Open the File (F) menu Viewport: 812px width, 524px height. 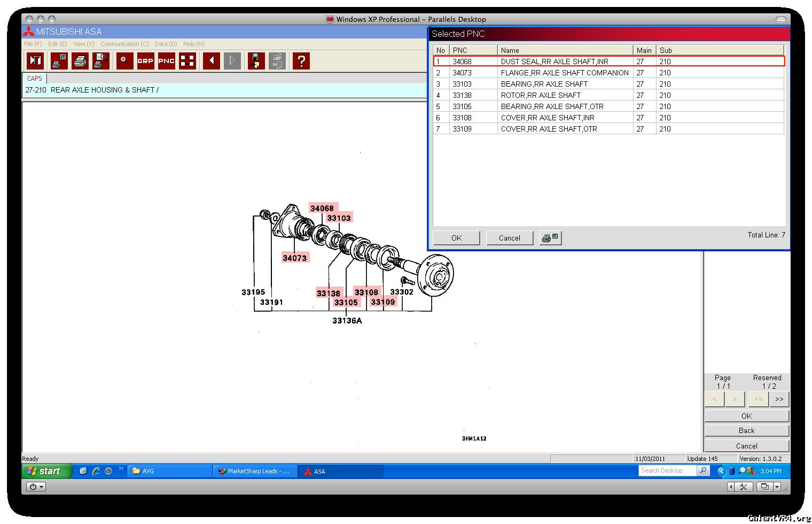coord(33,44)
